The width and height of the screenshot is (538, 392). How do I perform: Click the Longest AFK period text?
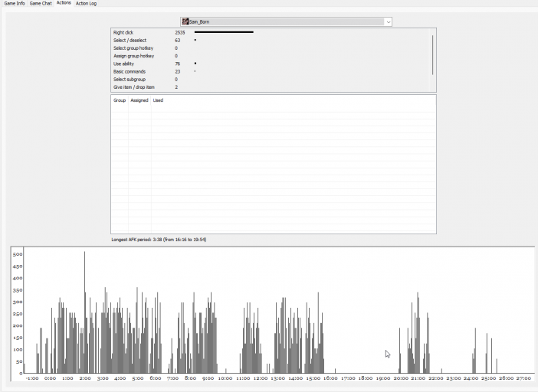(x=159, y=240)
